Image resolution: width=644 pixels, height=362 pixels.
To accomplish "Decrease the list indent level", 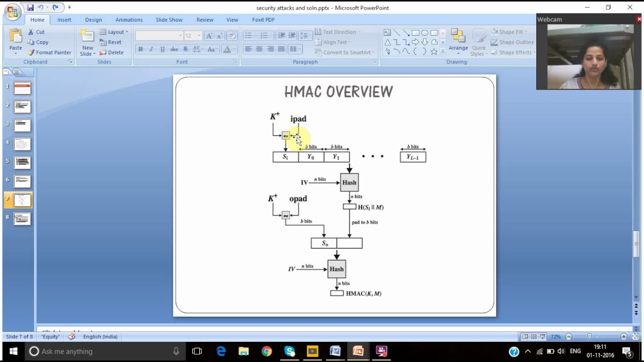I will click(281, 36).
